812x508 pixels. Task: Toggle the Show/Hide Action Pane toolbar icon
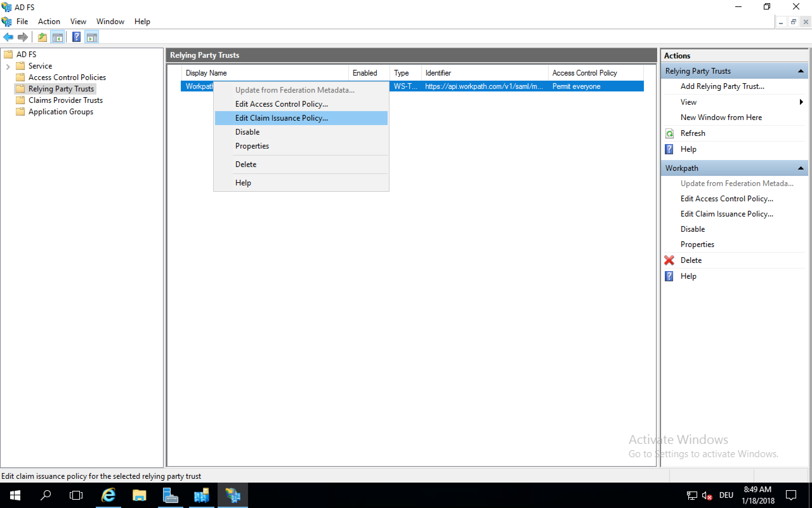[92, 37]
